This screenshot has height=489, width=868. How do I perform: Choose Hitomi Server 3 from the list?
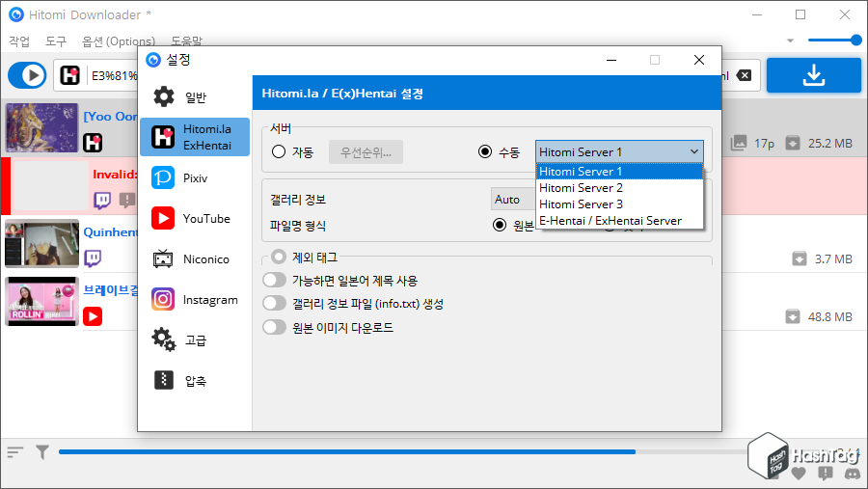[x=619, y=204]
